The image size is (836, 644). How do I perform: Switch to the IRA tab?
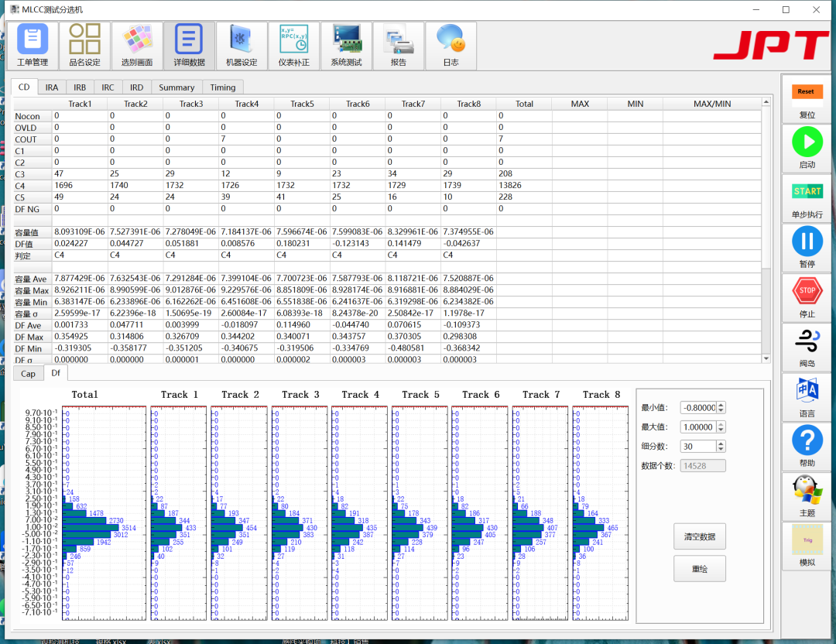tap(52, 87)
